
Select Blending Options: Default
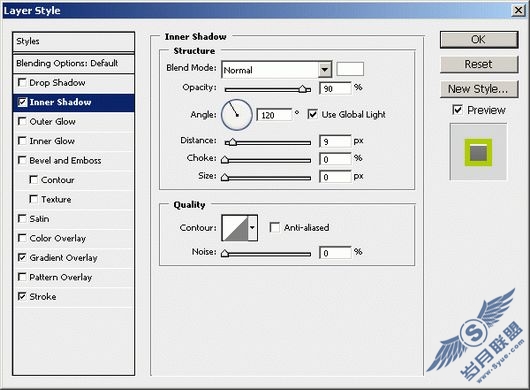pos(73,63)
